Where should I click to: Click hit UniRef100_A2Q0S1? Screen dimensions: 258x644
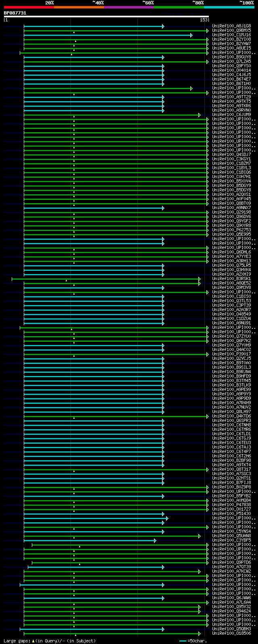(x=231, y=195)
